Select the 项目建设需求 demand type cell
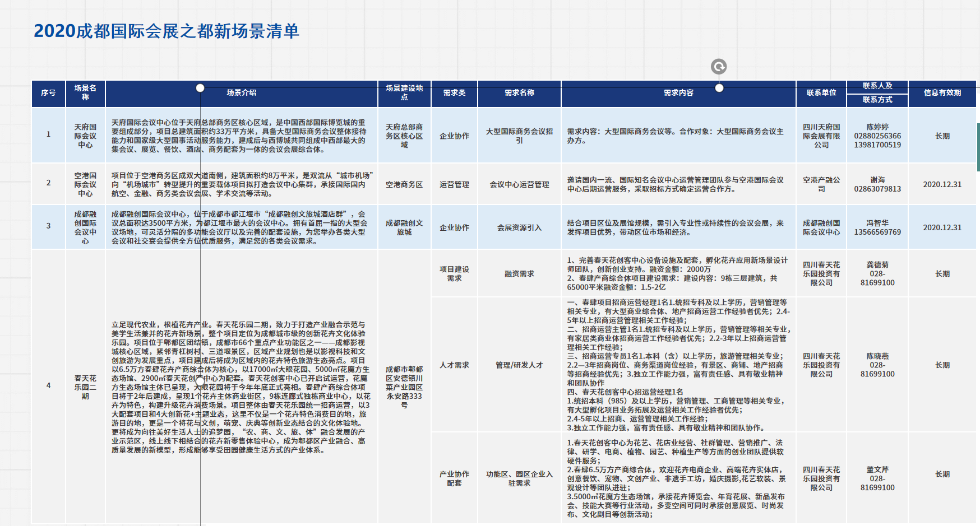 [454, 273]
